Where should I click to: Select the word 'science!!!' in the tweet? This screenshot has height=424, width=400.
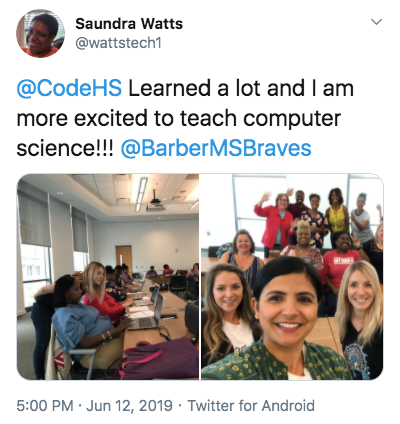[65, 148]
